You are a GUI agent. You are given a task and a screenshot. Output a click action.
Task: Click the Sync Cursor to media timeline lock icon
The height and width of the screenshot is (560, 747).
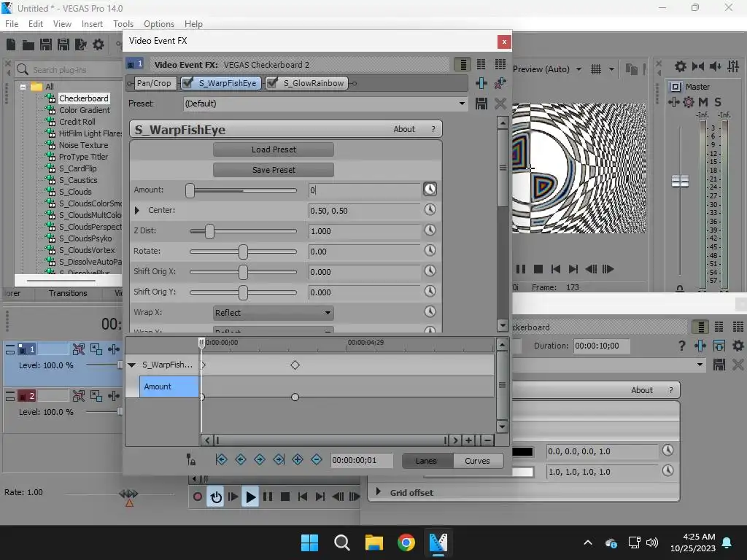pos(190,459)
